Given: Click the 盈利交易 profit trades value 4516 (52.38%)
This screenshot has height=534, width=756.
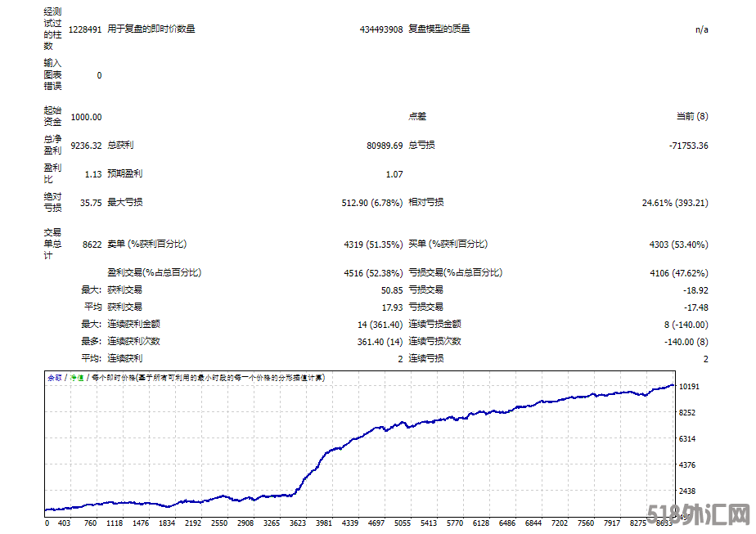Looking at the screenshot, I should pos(373,273).
